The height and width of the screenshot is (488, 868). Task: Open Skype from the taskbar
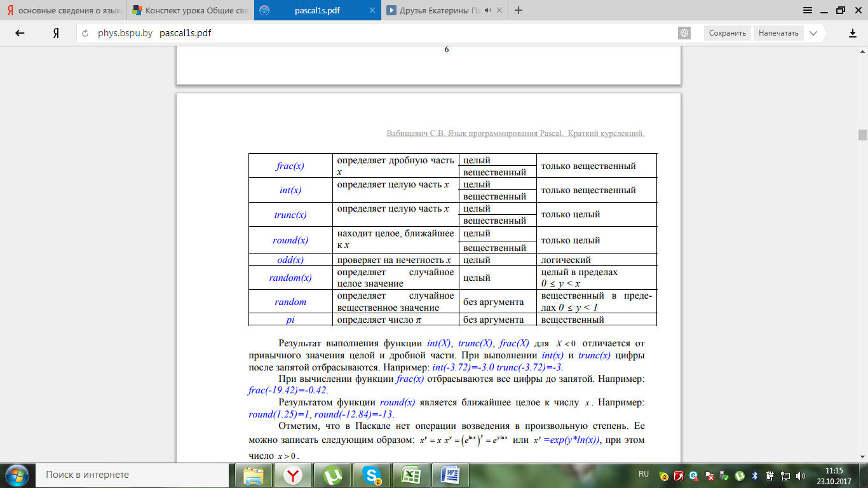point(371,475)
